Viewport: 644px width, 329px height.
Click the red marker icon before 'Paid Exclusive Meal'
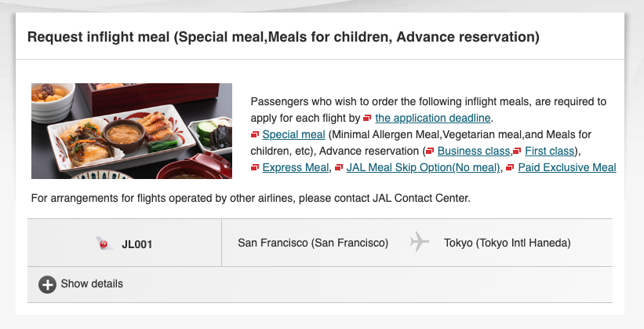(x=511, y=168)
